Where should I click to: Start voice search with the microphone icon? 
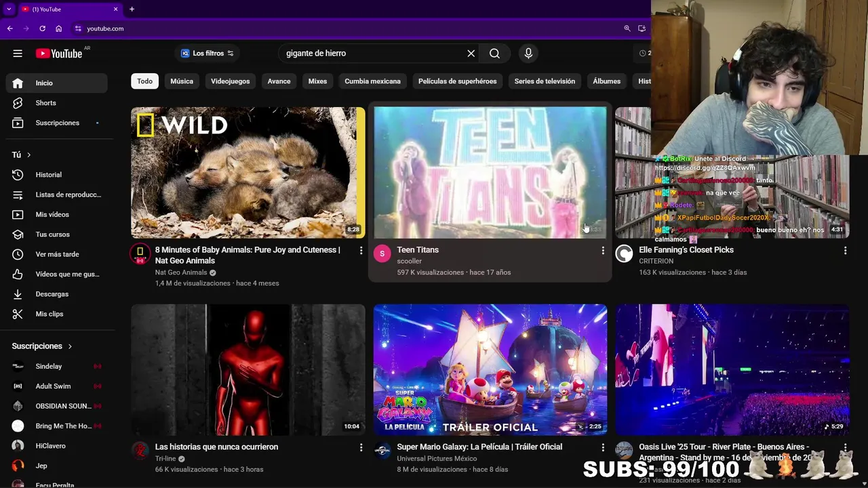click(x=528, y=54)
